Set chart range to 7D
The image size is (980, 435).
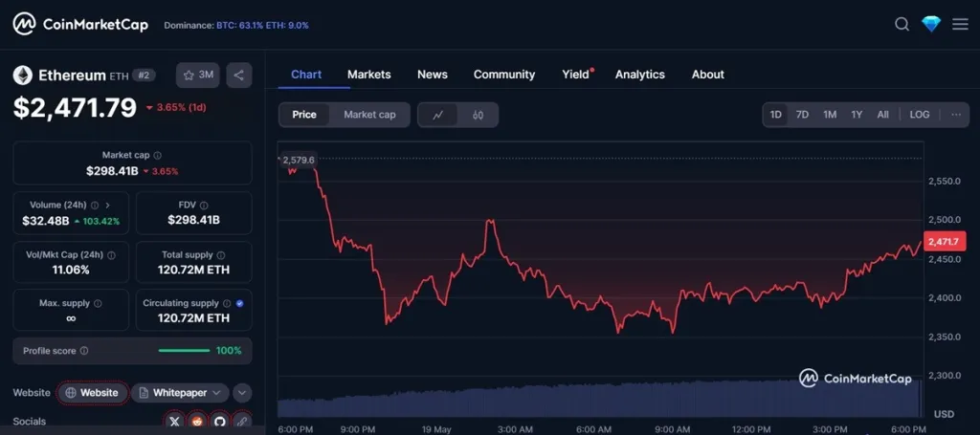click(x=802, y=115)
